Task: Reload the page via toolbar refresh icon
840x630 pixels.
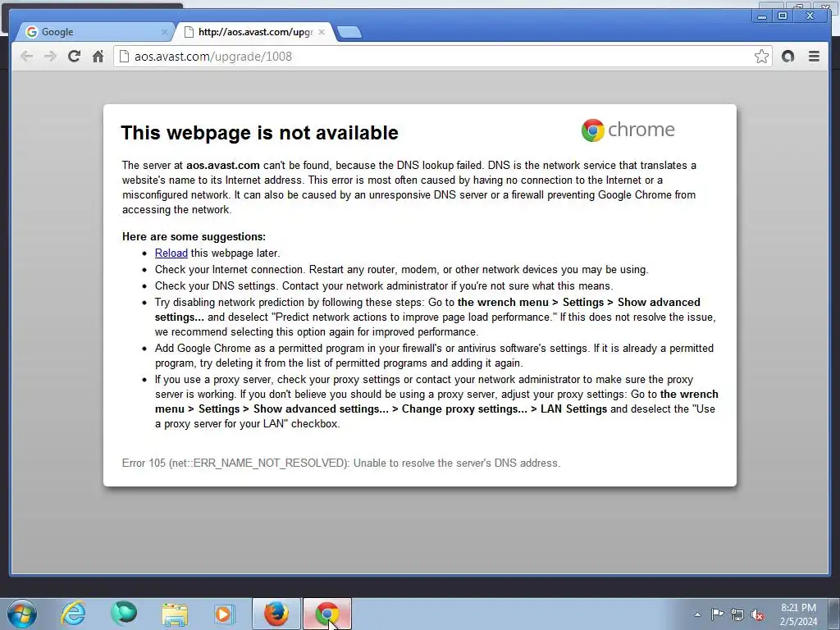Action: point(74,57)
